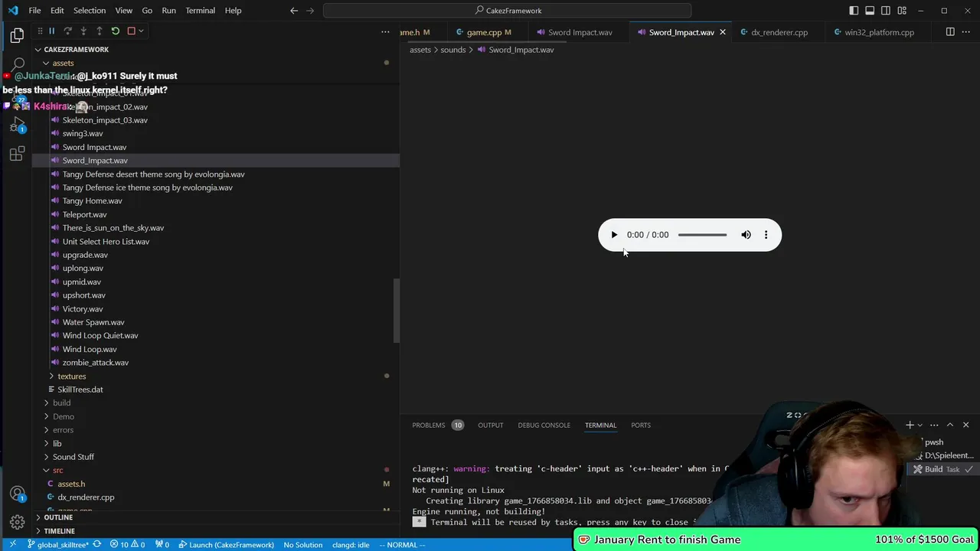The height and width of the screenshot is (551, 980).
Task: Expand the textures folder
Action: tap(71, 376)
